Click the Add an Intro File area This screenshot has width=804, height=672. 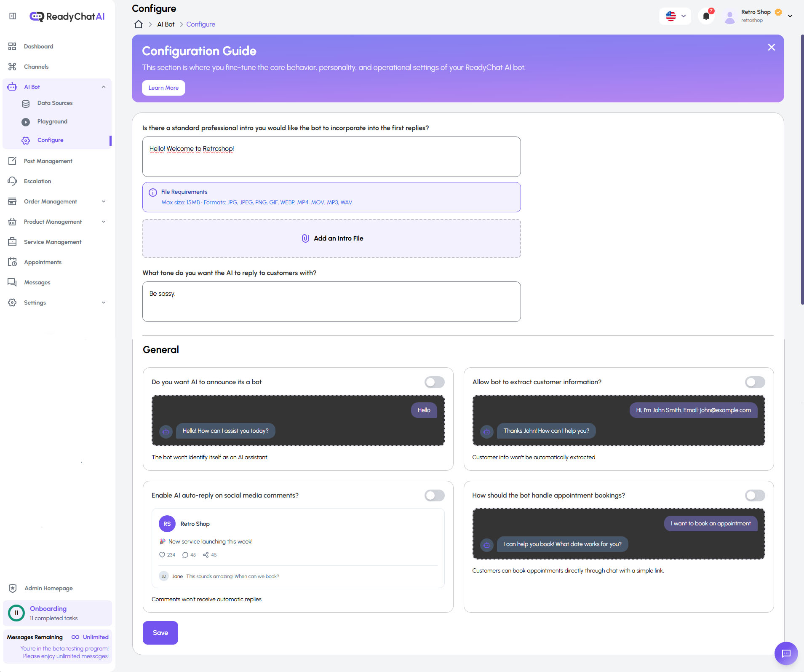(x=332, y=238)
